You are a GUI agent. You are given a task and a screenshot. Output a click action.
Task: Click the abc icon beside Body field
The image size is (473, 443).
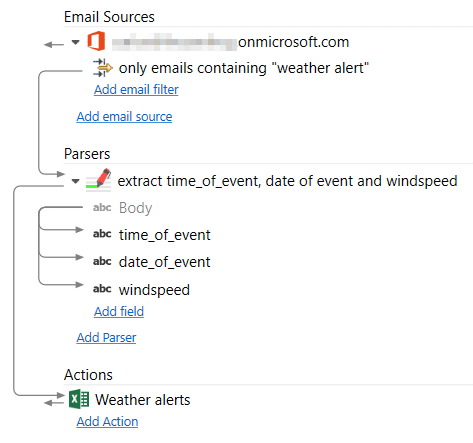point(102,208)
